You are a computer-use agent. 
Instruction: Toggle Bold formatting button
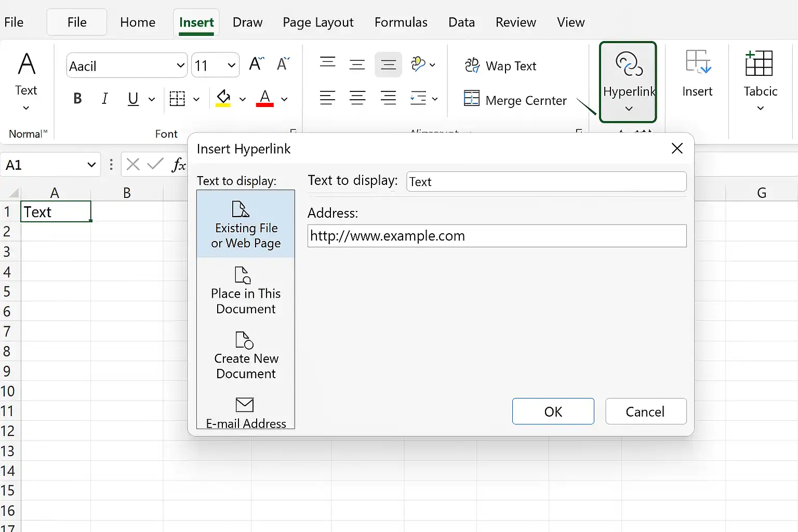point(77,99)
